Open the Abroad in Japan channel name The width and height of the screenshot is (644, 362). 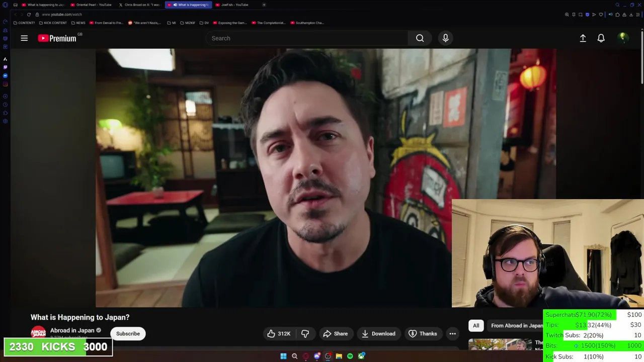tap(72, 330)
